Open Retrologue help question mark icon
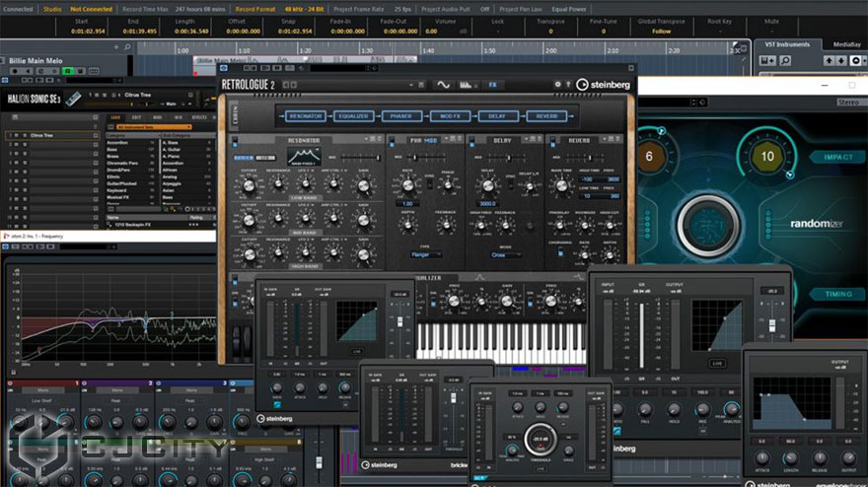Screen dimensions: 868x487 coord(568,85)
